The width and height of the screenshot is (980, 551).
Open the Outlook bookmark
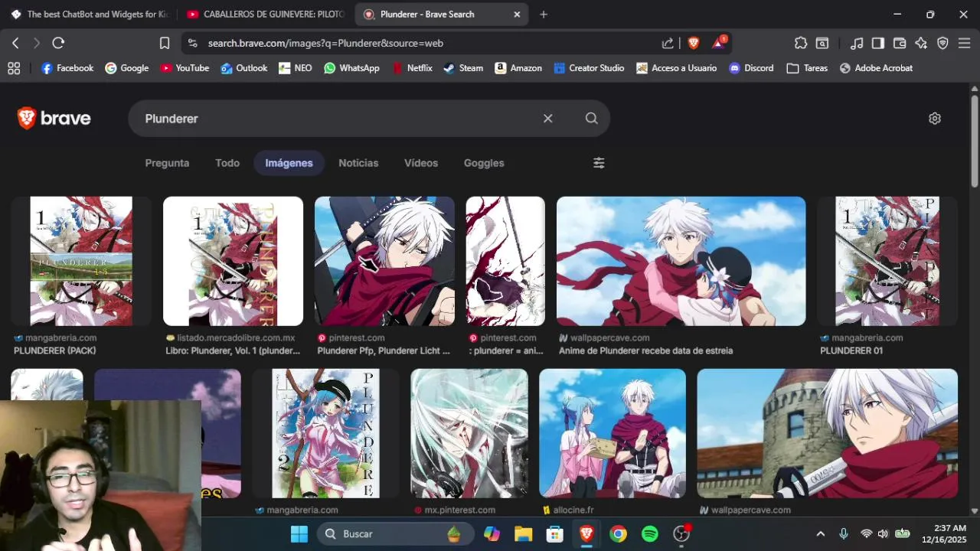(244, 68)
